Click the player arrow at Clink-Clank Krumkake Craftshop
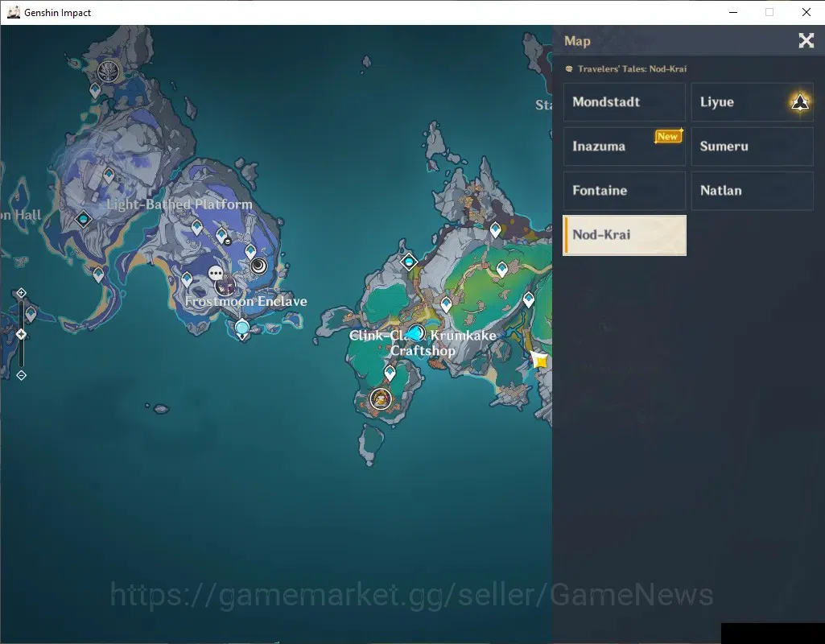 (415, 332)
